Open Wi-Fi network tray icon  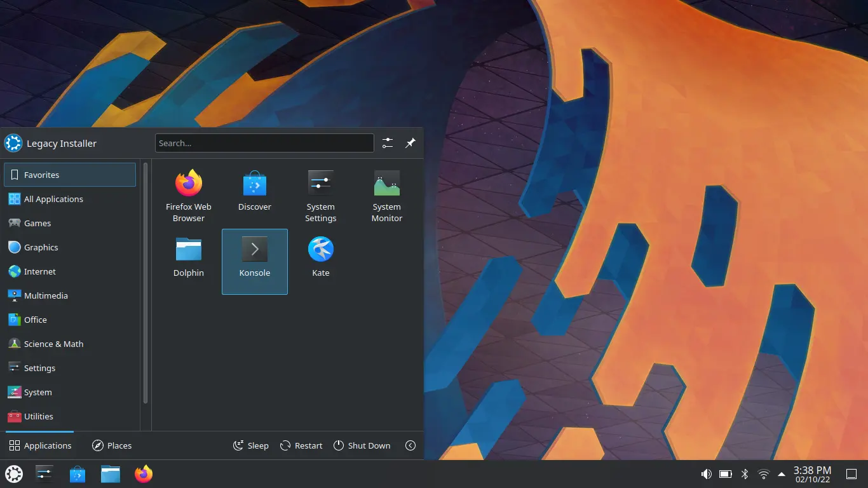click(764, 474)
